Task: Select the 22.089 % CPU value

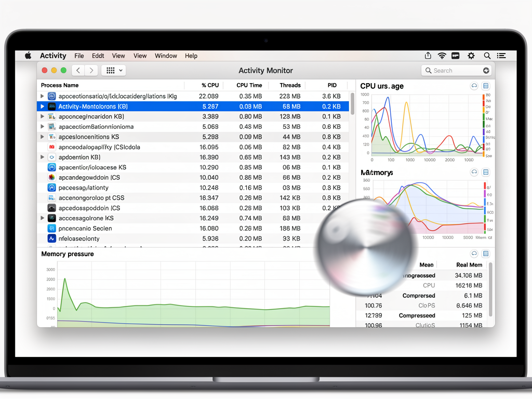Action: click(x=209, y=96)
